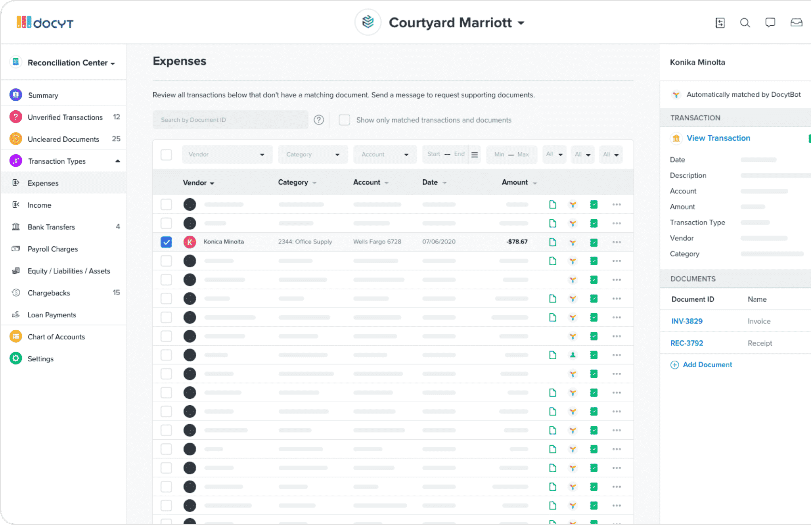Screen dimensions: 812x525
Task: Click the question mark help icon beside search
Action: pos(319,120)
